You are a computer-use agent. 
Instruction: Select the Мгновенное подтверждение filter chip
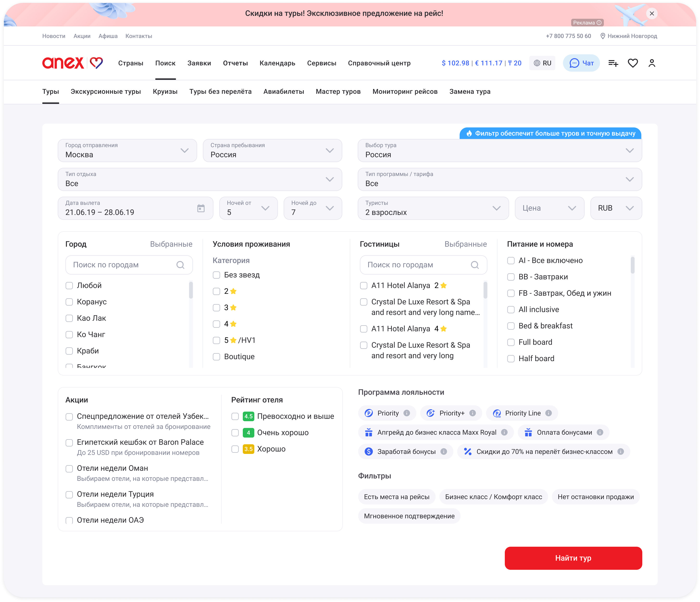tap(409, 516)
